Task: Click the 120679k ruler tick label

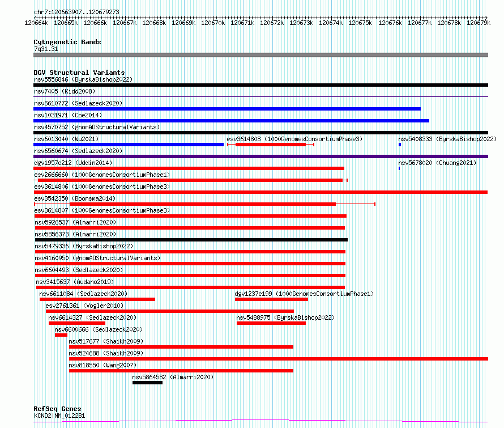Action: [479, 23]
